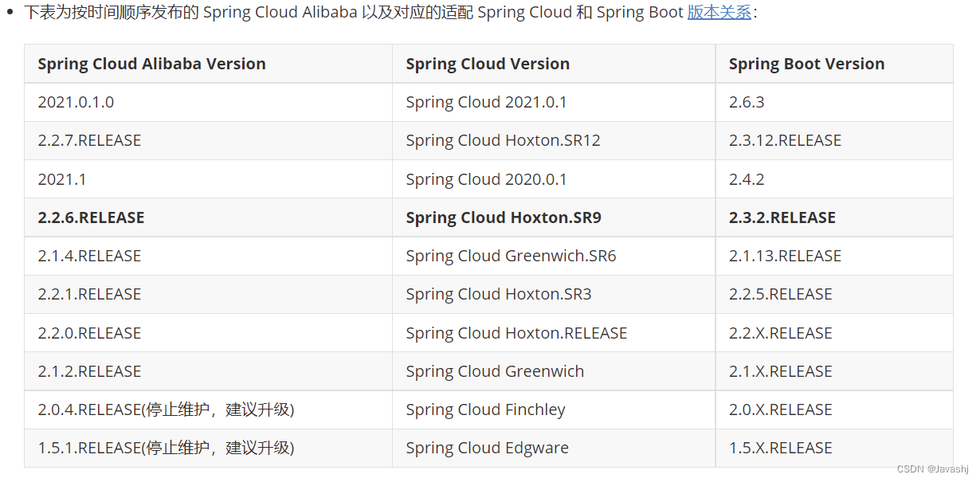Viewport: 980px width, 482px height.
Task: Select Alibaba version 2021.1 cell
Action: 208,179
